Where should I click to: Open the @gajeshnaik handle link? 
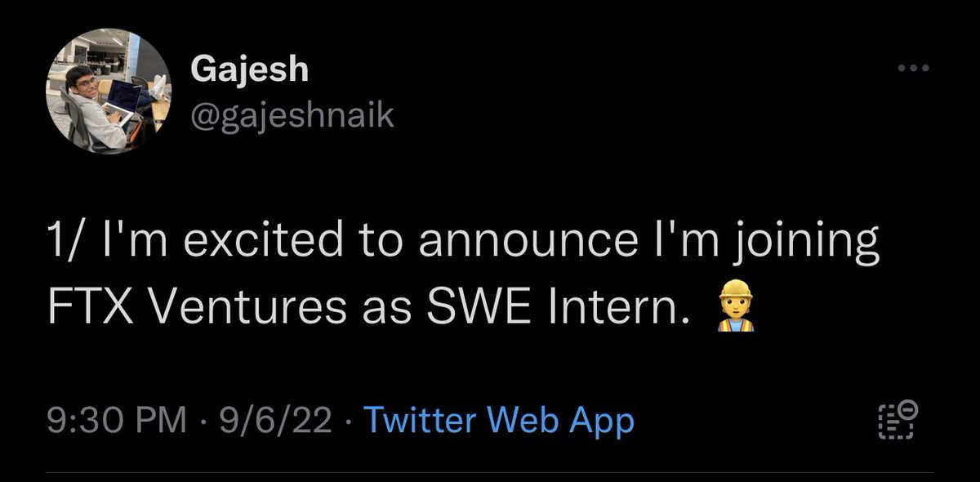click(x=292, y=118)
